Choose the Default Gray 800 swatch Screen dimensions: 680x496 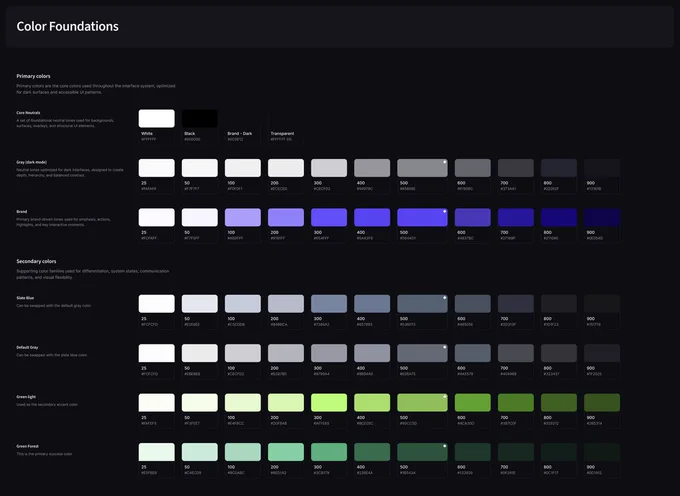(559, 353)
